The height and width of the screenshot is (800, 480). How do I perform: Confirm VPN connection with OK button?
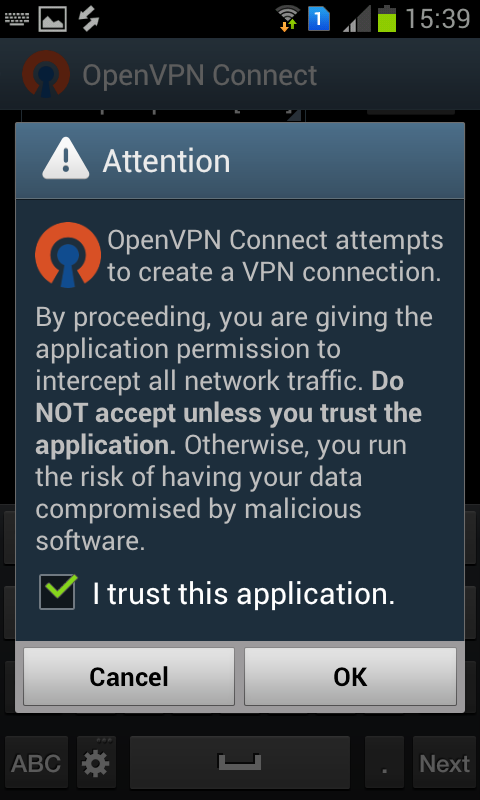point(350,677)
